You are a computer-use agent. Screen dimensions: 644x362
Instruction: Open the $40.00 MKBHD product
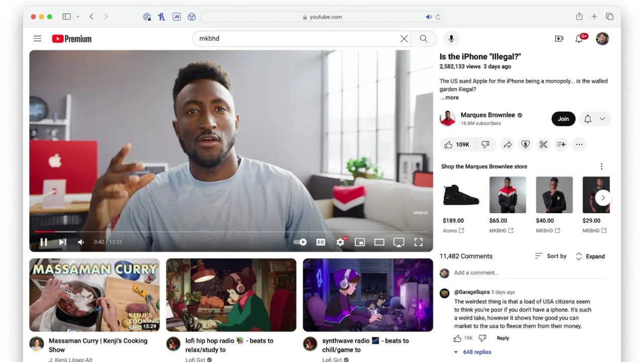click(554, 195)
